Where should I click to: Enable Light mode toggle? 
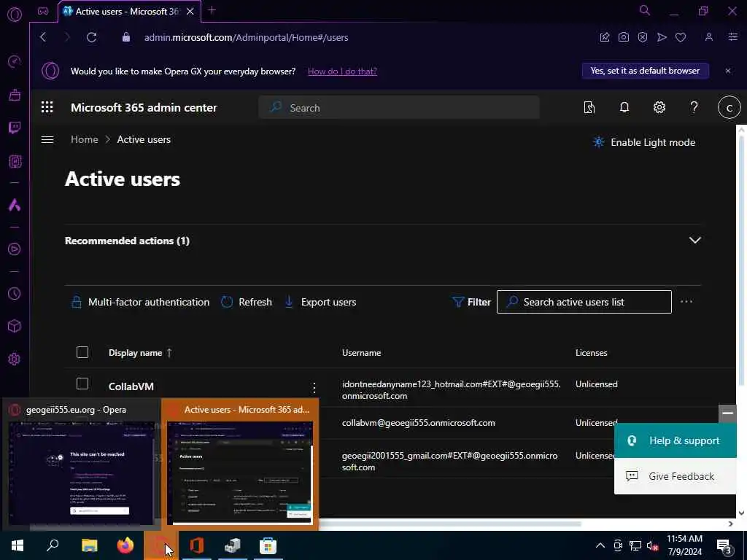[x=643, y=142]
